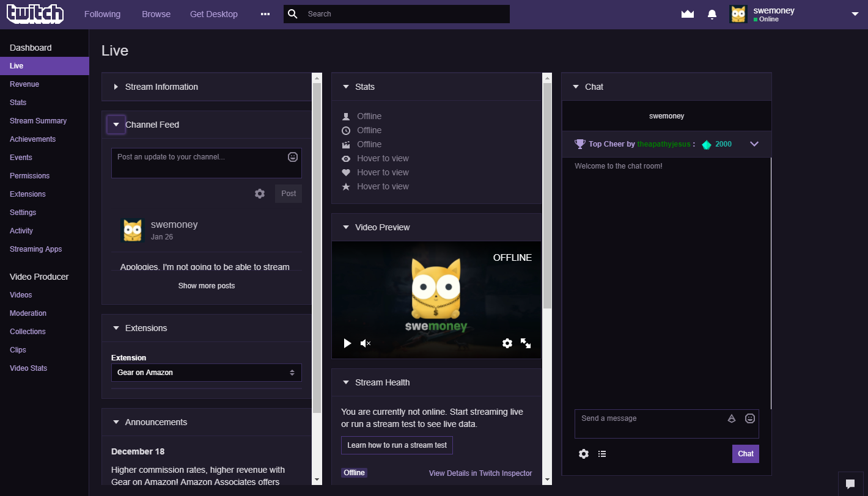Image resolution: width=868 pixels, height=496 pixels.
Task: Open Channel Feed settings gear
Action: (260, 194)
